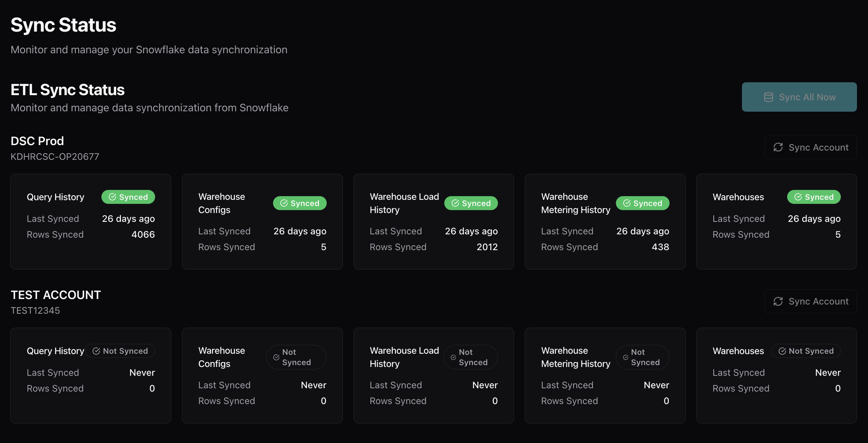
Task: Click check icon in DSC Prod Query History badge
Action: coord(112,197)
